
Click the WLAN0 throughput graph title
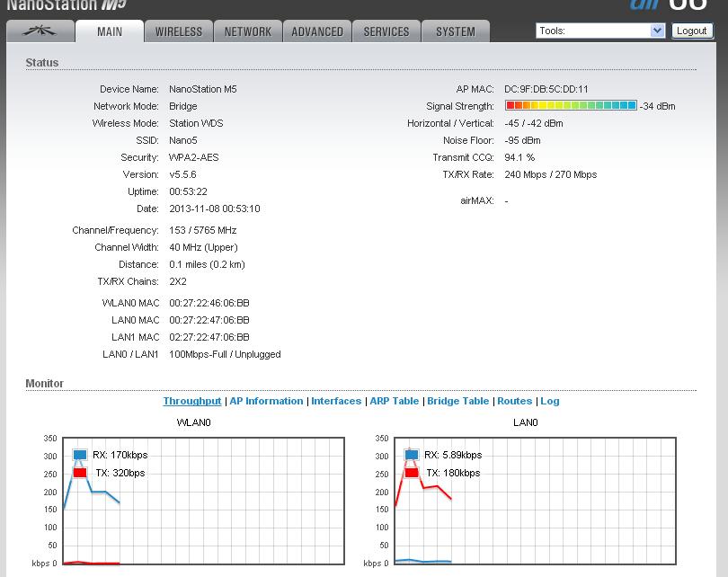[193, 422]
